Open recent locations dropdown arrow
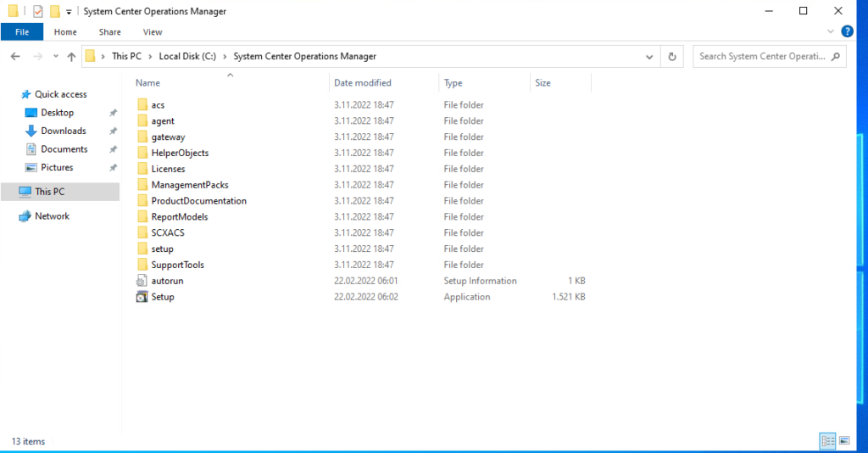The height and width of the screenshot is (453, 868). [x=55, y=57]
